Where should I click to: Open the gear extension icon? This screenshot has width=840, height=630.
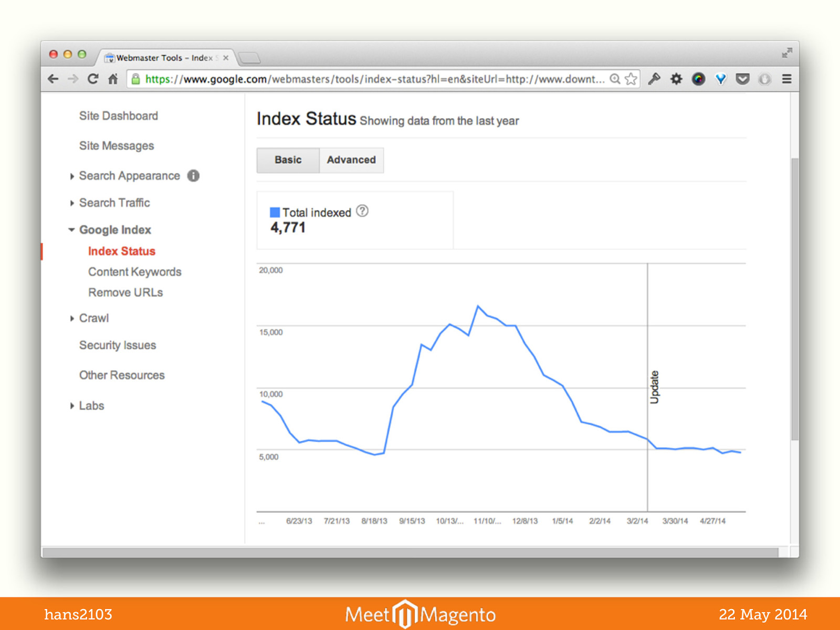click(676, 79)
